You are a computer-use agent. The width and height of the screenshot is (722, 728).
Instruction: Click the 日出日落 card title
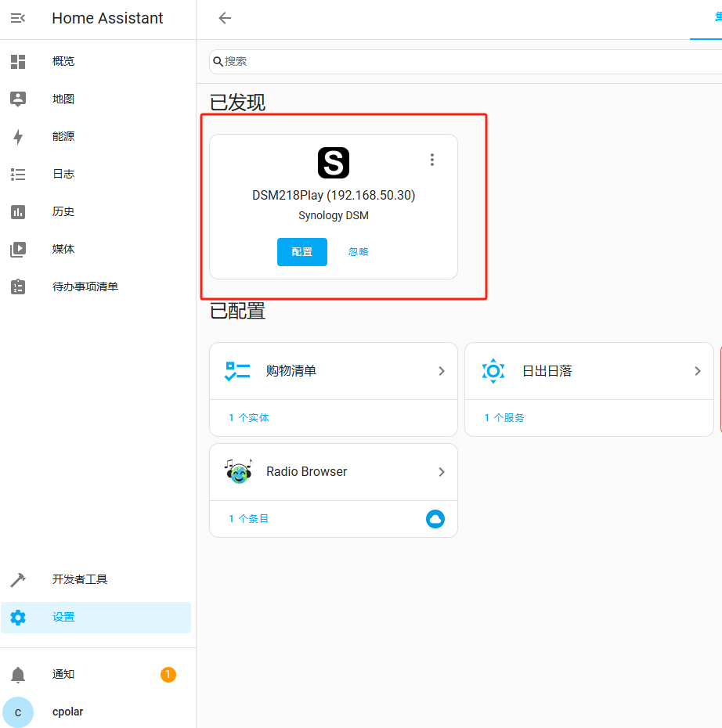547,371
